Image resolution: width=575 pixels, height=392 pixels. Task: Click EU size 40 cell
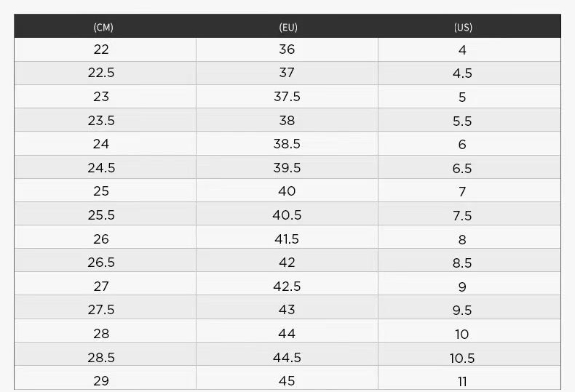287,191
